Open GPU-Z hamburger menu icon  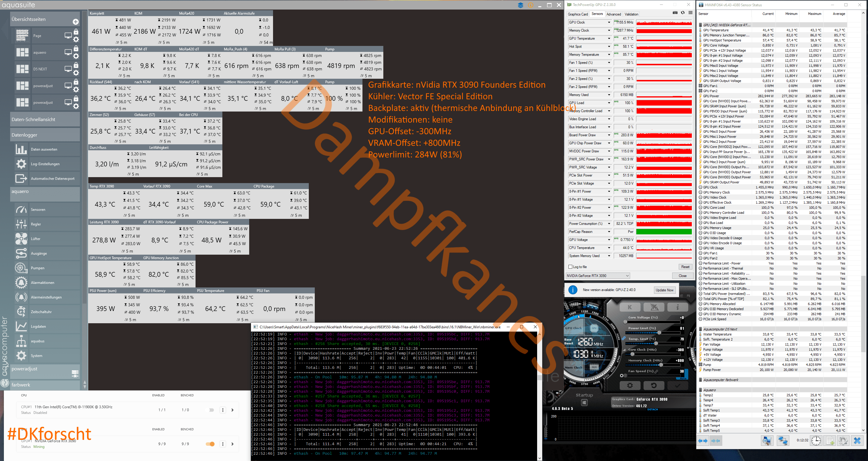690,13
